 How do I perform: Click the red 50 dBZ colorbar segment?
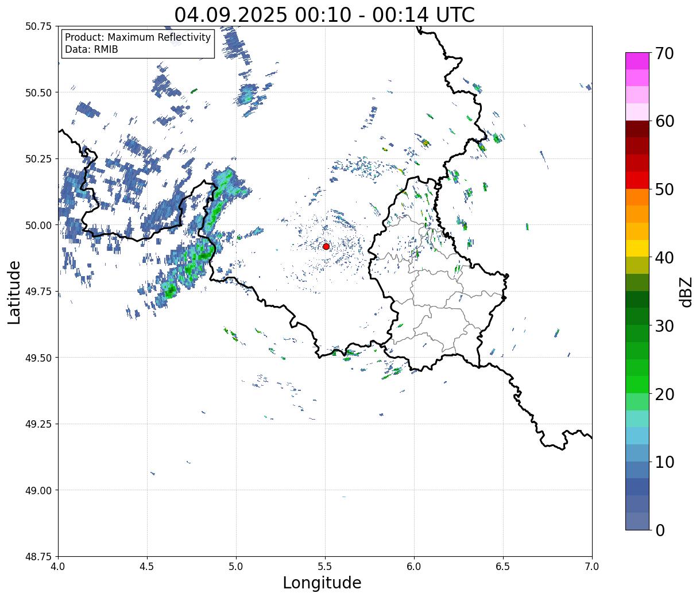[x=637, y=180]
